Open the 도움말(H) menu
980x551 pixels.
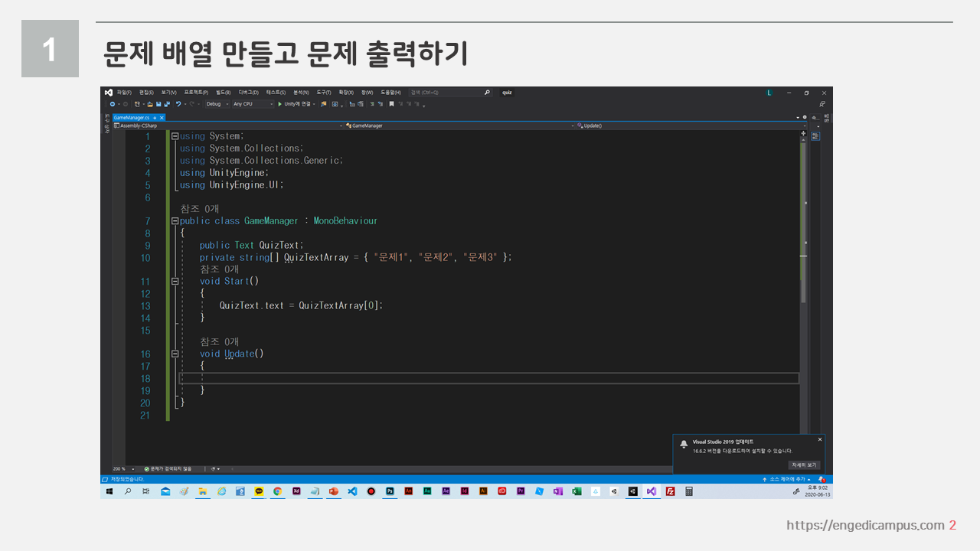click(x=390, y=93)
